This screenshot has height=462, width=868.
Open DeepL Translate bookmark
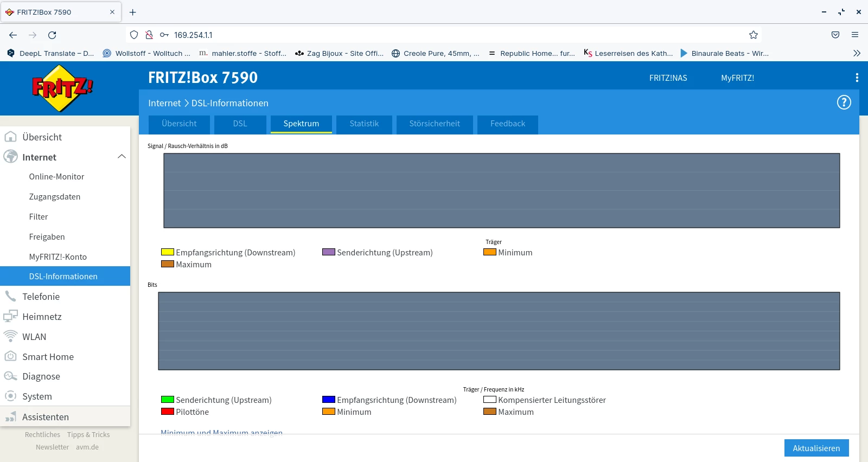pyautogui.click(x=50, y=53)
